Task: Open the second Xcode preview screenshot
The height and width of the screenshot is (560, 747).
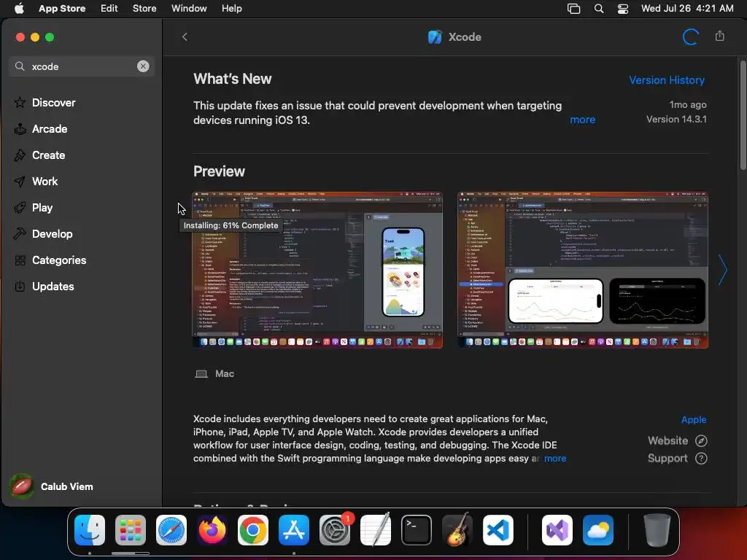Action: [583, 270]
